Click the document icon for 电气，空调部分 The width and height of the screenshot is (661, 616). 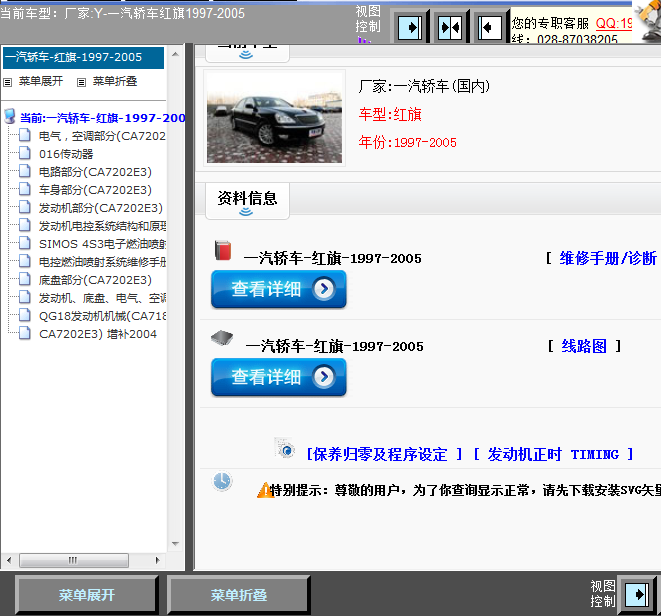25,135
